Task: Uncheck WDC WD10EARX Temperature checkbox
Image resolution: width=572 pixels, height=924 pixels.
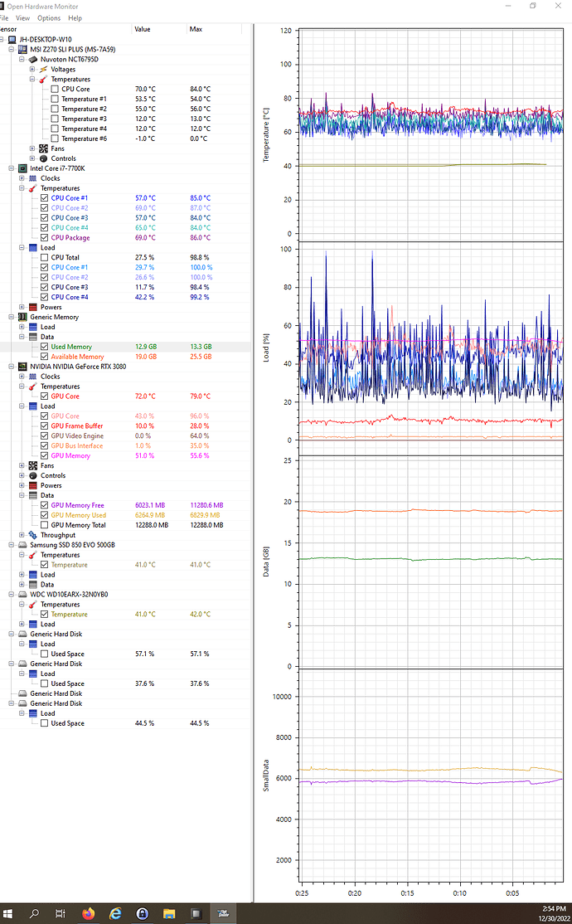Action: point(44,614)
